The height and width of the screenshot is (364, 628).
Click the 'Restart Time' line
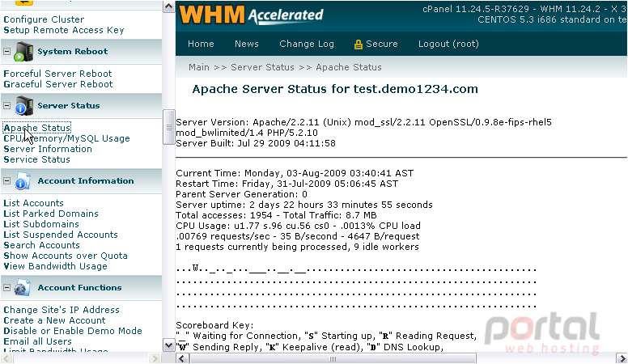tap(286, 184)
